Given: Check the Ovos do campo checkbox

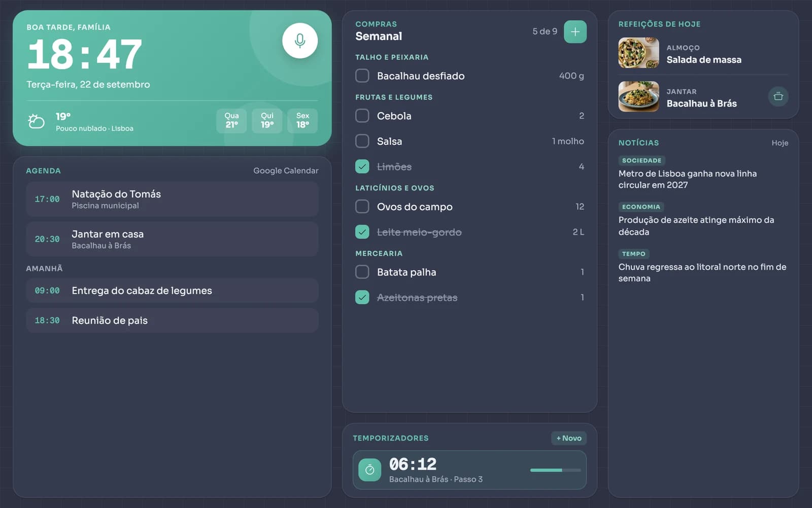Looking at the screenshot, I should coord(362,207).
